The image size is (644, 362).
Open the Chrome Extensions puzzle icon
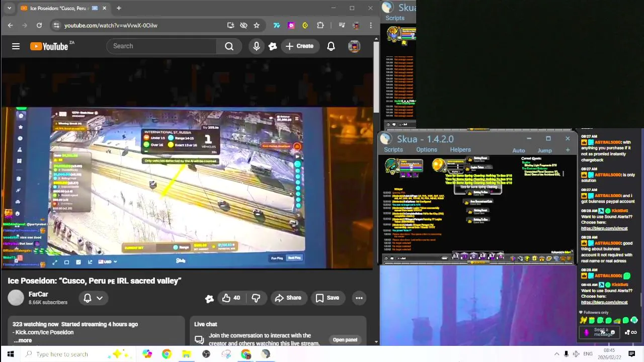[x=320, y=25]
